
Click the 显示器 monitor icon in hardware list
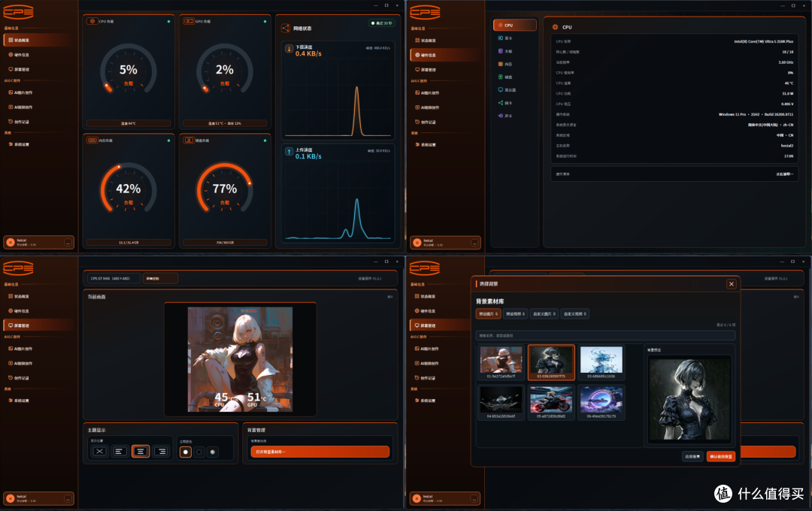500,90
